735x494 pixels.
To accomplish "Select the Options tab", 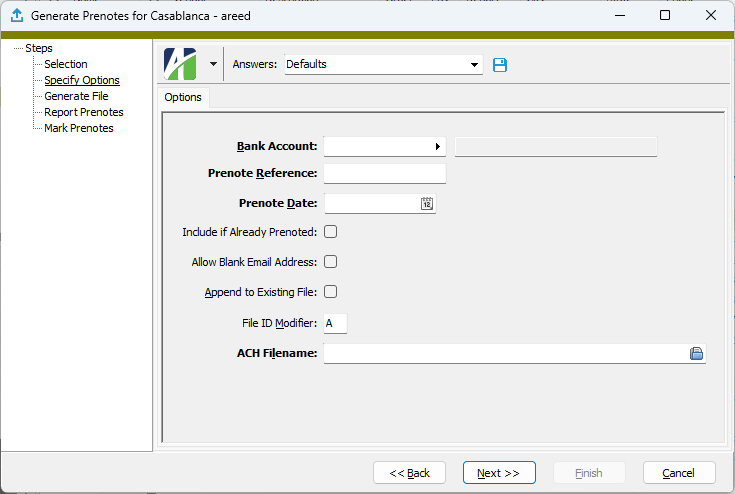I will 183,97.
